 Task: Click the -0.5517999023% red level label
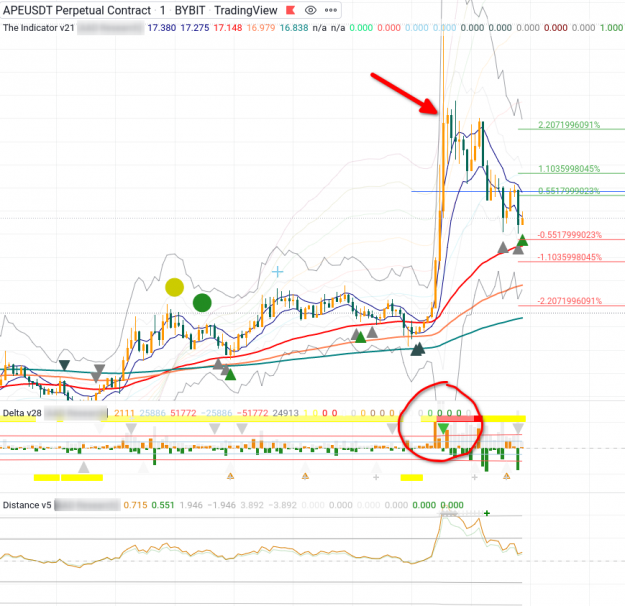point(570,235)
